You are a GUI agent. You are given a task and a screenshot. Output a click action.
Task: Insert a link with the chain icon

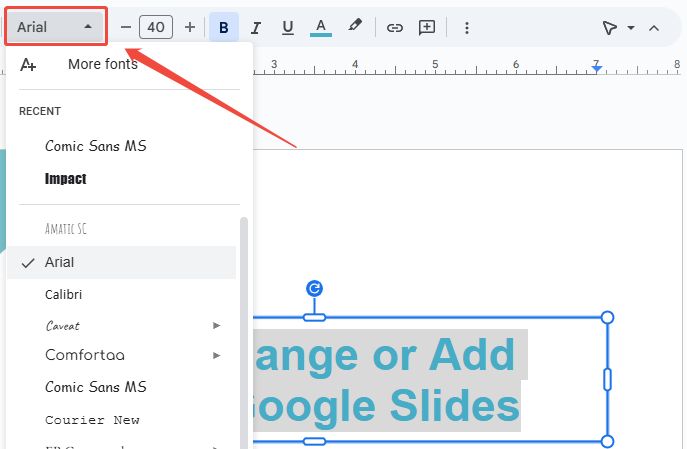click(x=394, y=28)
